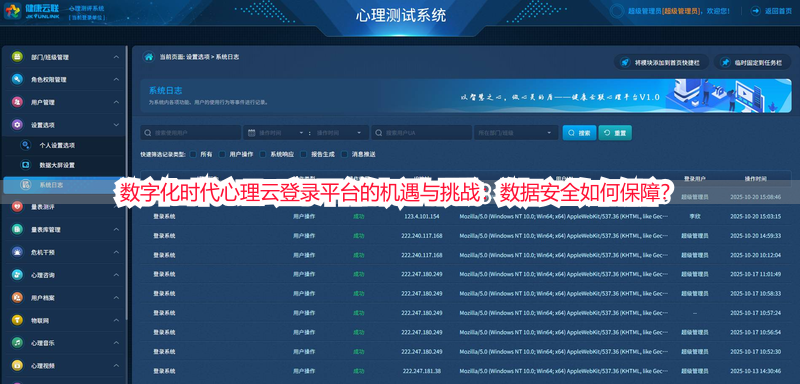This screenshot has height=384, width=800.
Task: Click the login user cell 李欣
Action: click(x=694, y=216)
